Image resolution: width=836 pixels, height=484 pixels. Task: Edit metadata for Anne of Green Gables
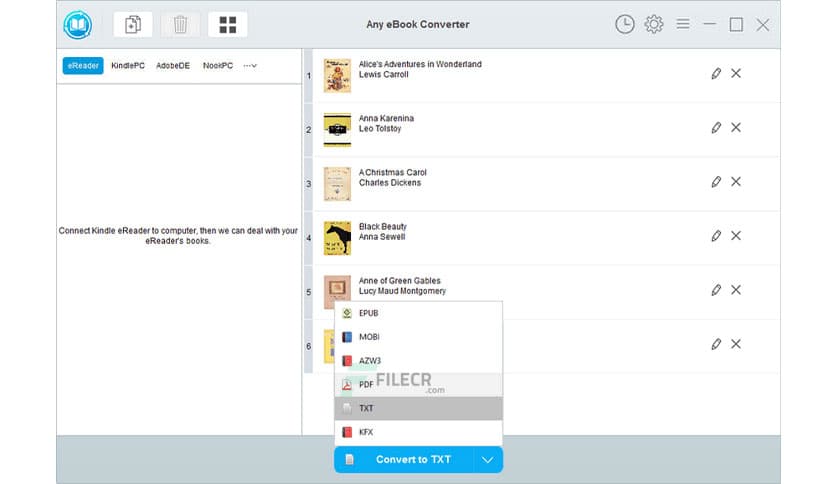coord(716,290)
